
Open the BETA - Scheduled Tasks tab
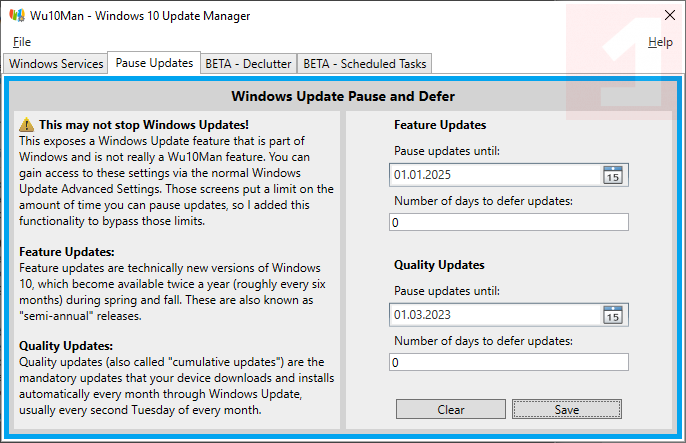[x=365, y=64]
